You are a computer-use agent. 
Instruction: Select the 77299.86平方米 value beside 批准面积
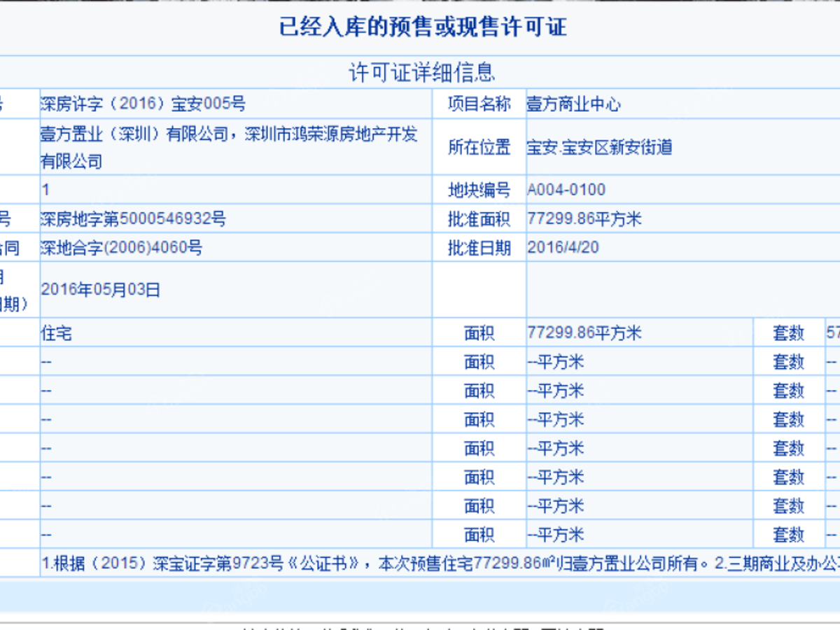pyautogui.click(x=584, y=219)
